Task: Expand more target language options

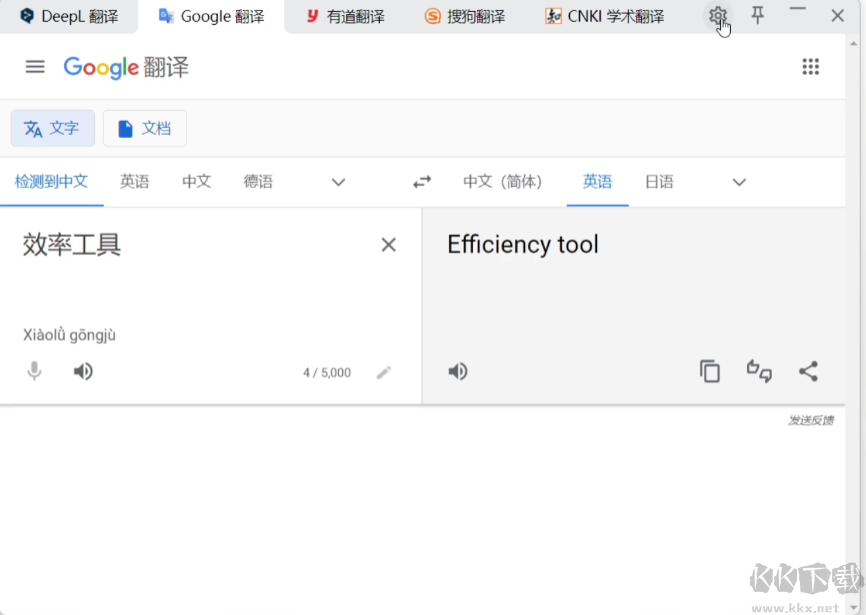Action: 738,182
